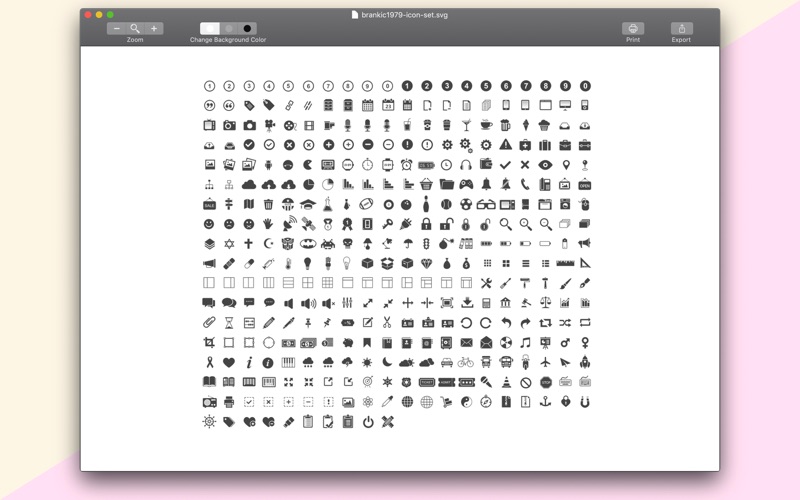Click the bicycle icon
The height and width of the screenshot is (500, 800).
[x=466, y=362]
